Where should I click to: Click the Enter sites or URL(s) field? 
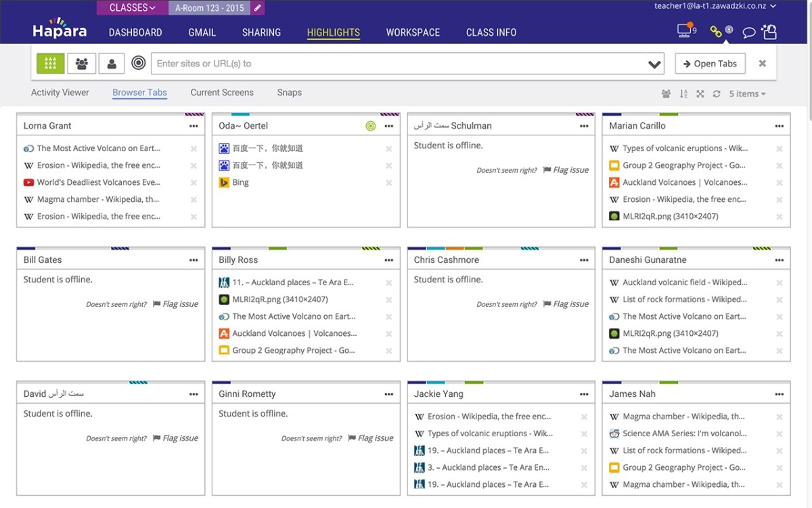[x=398, y=64]
